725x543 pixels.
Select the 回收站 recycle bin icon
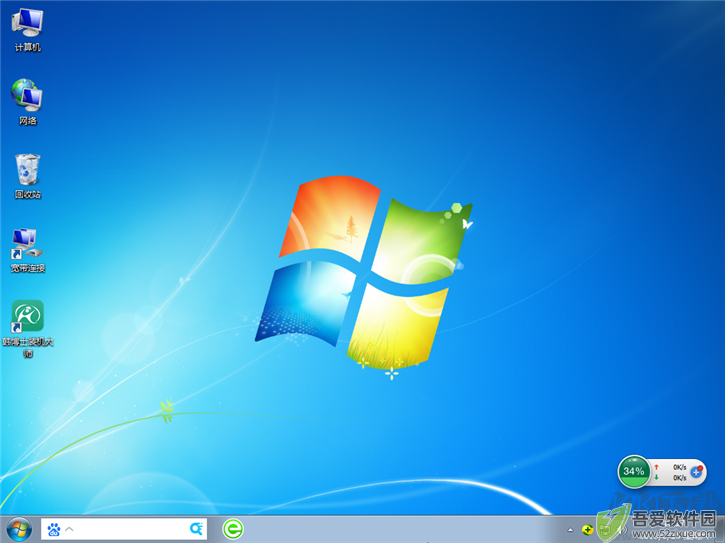[x=27, y=176]
